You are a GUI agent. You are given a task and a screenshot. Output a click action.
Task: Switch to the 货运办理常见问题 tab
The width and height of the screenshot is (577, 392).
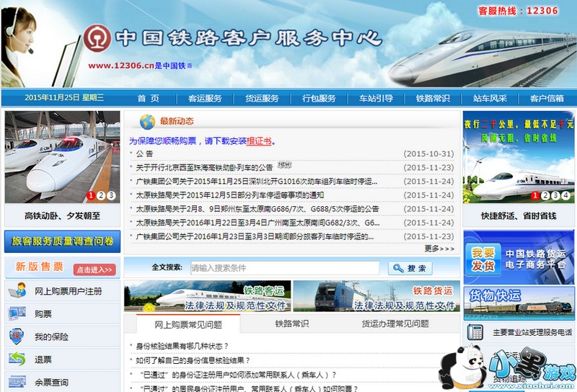[395, 324]
